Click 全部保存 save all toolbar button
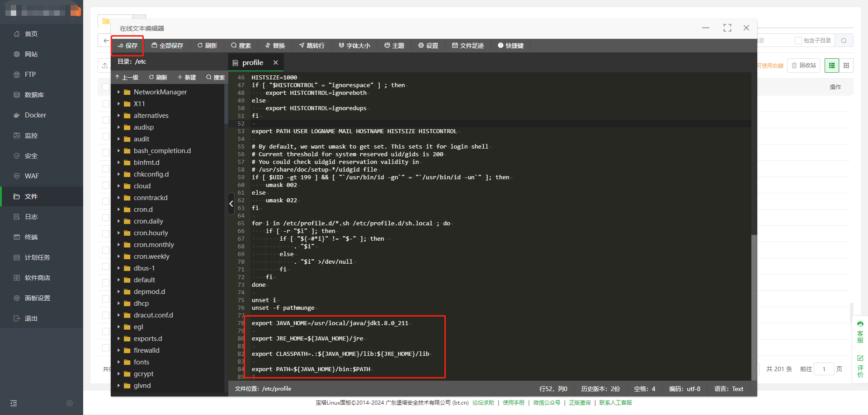The height and width of the screenshot is (415, 868). click(x=167, y=46)
